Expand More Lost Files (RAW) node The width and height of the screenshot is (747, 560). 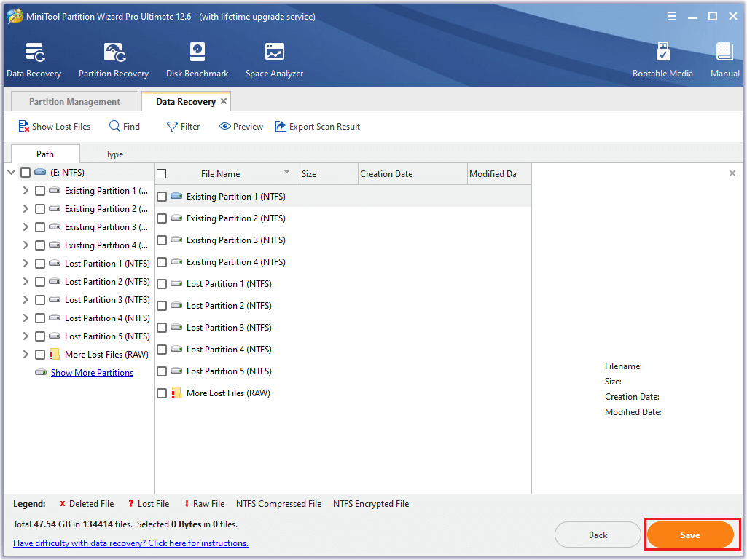(26, 355)
